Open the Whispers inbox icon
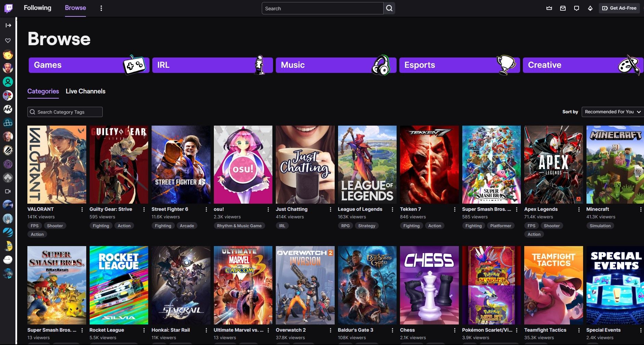Image resolution: width=644 pixels, height=345 pixels. tap(563, 8)
